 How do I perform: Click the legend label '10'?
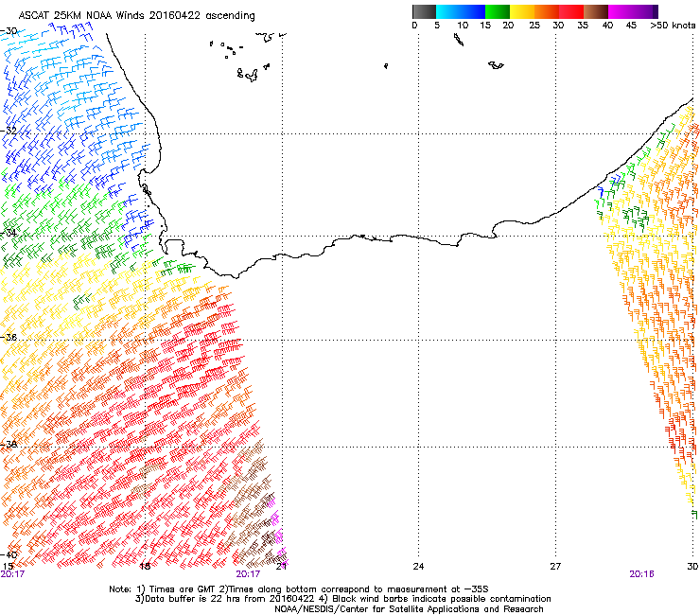[x=463, y=26]
